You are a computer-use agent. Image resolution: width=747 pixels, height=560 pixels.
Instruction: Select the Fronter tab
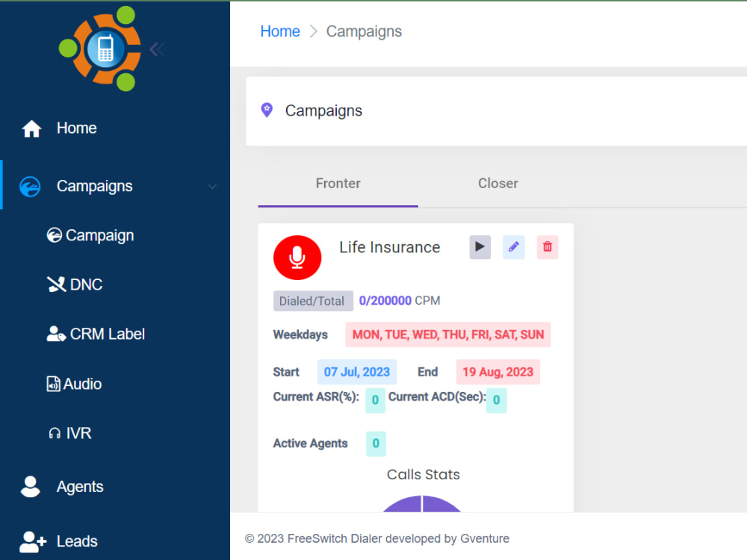pyautogui.click(x=338, y=183)
